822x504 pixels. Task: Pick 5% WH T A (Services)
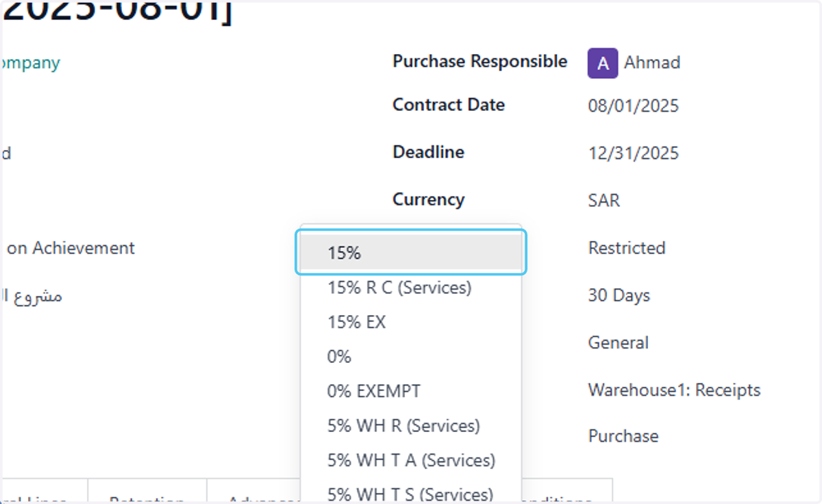(411, 460)
